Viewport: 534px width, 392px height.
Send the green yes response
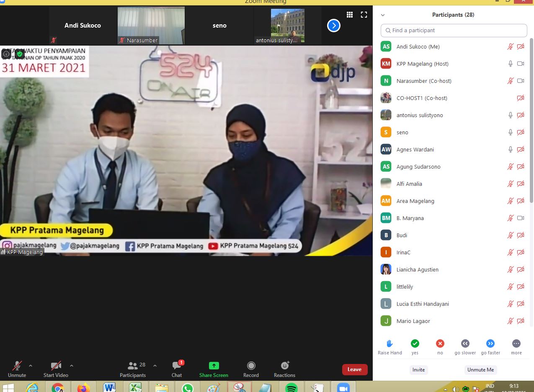[x=415, y=343]
